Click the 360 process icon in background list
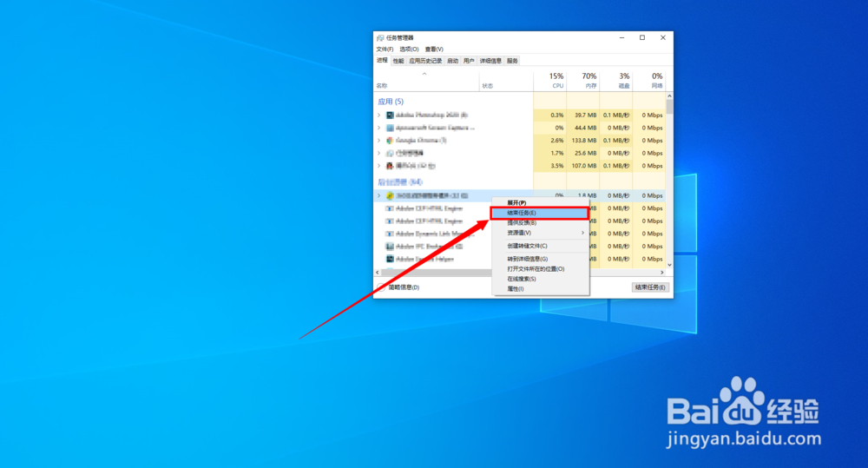868x468 pixels. click(390, 196)
